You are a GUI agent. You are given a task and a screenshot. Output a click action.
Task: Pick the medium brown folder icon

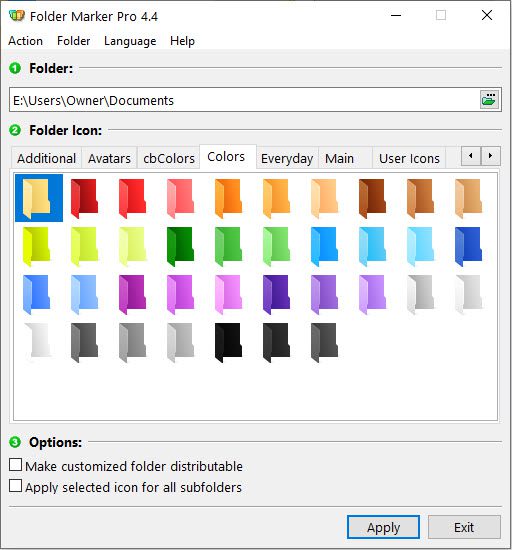(x=420, y=198)
